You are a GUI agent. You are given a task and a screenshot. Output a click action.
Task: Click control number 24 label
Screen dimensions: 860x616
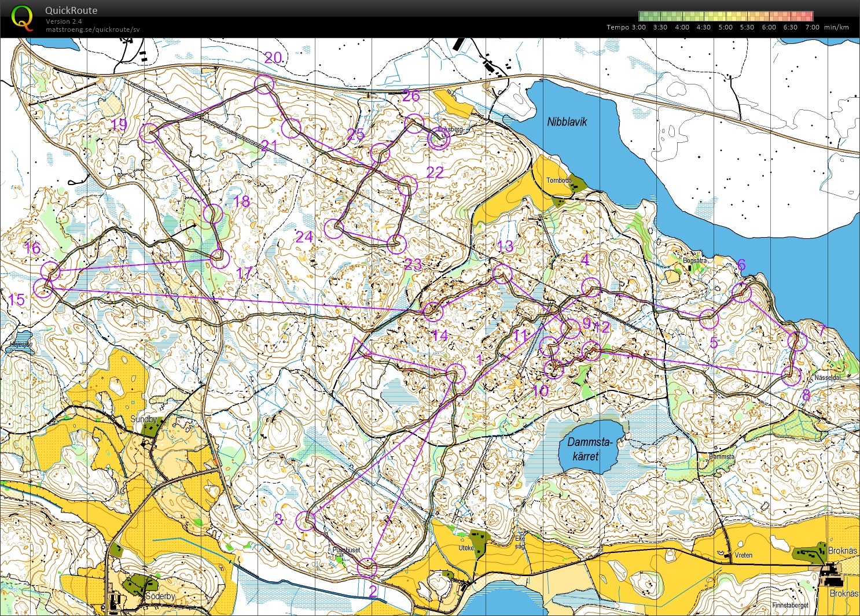(x=304, y=237)
